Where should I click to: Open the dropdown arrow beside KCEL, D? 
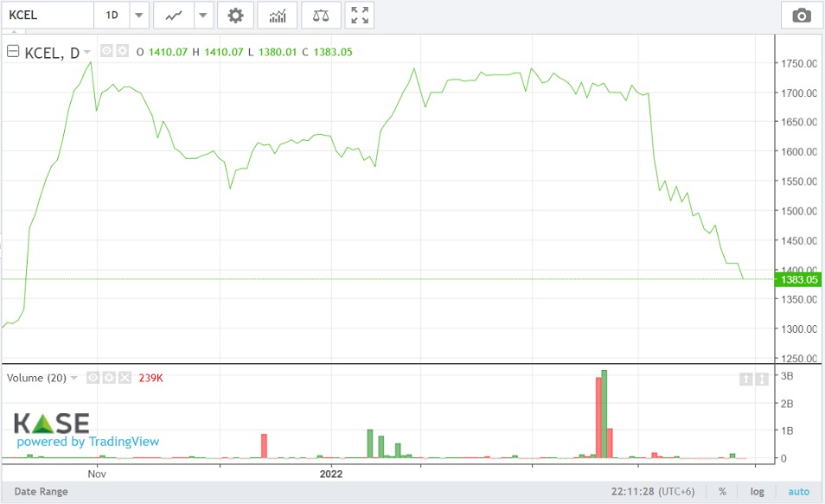click(x=86, y=52)
